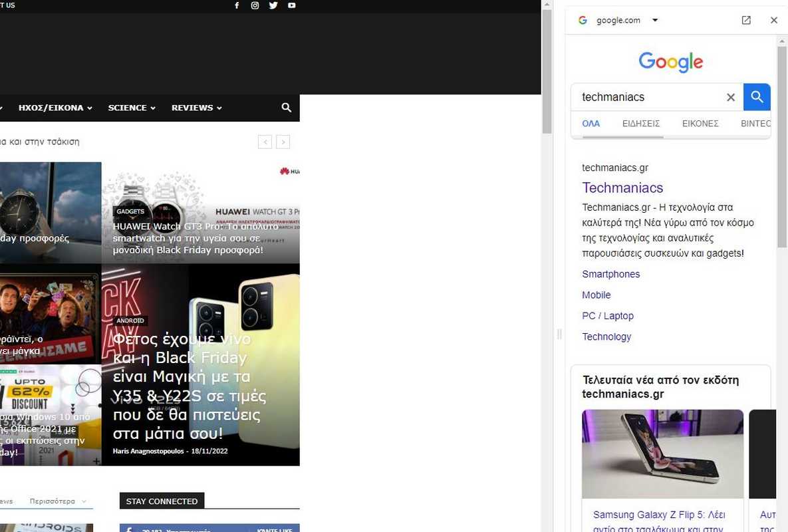The image size is (788, 532).
Task: Expand the SCIENCE menu chevron
Action: (x=152, y=107)
